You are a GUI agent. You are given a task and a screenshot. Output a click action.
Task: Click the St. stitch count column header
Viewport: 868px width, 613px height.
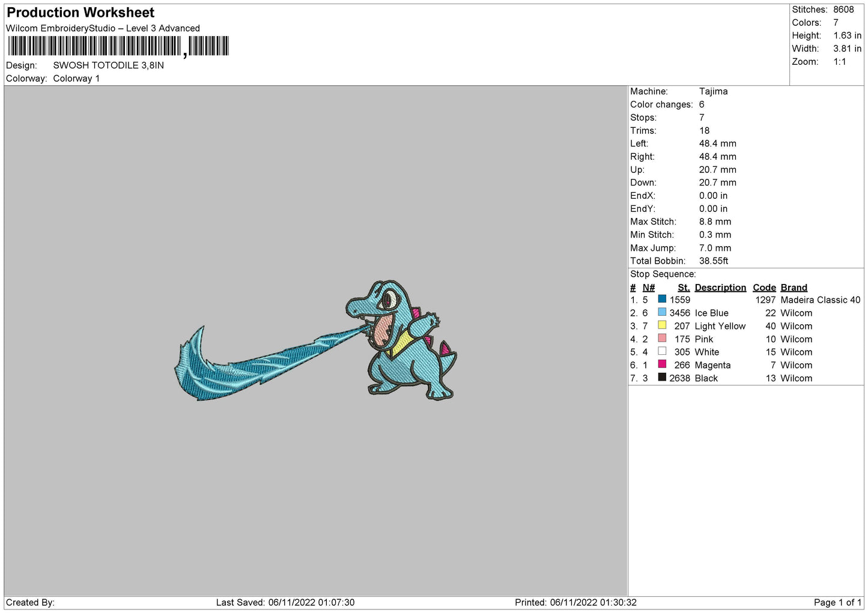[x=683, y=288]
